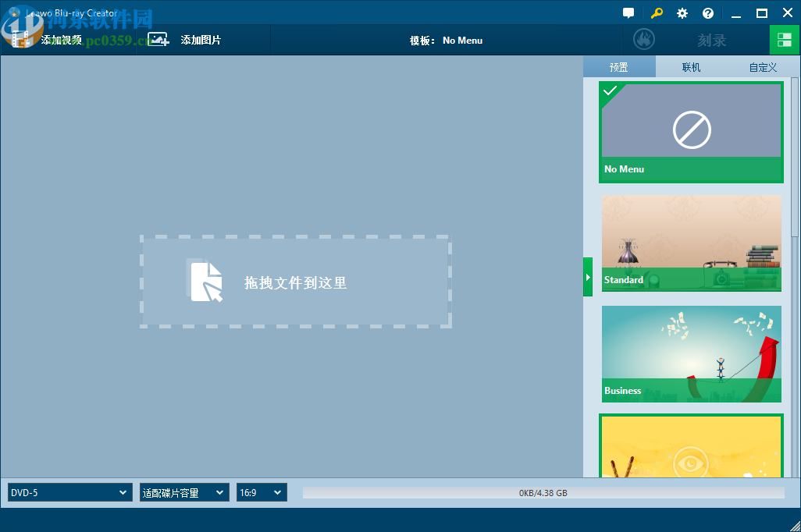Image resolution: width=801 pixels, height=532 pixels.
Task: Open the settings gear icon
Action: [x=682, y=12]
